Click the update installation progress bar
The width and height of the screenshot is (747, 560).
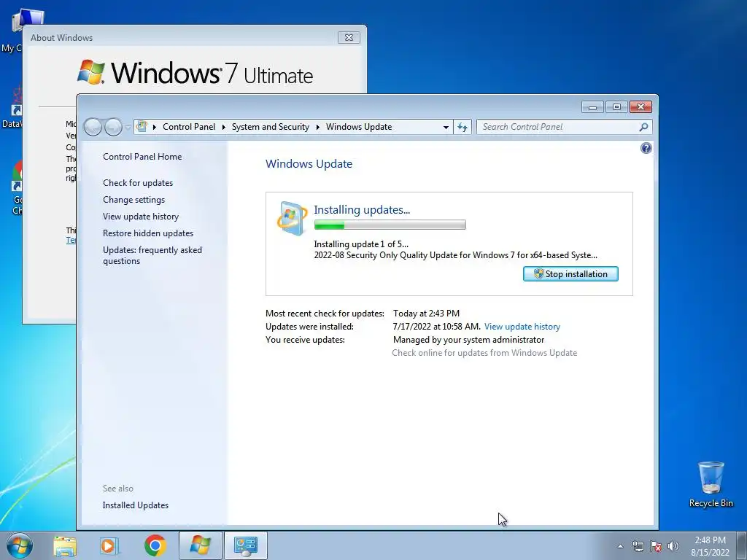(x=390, y=225)
